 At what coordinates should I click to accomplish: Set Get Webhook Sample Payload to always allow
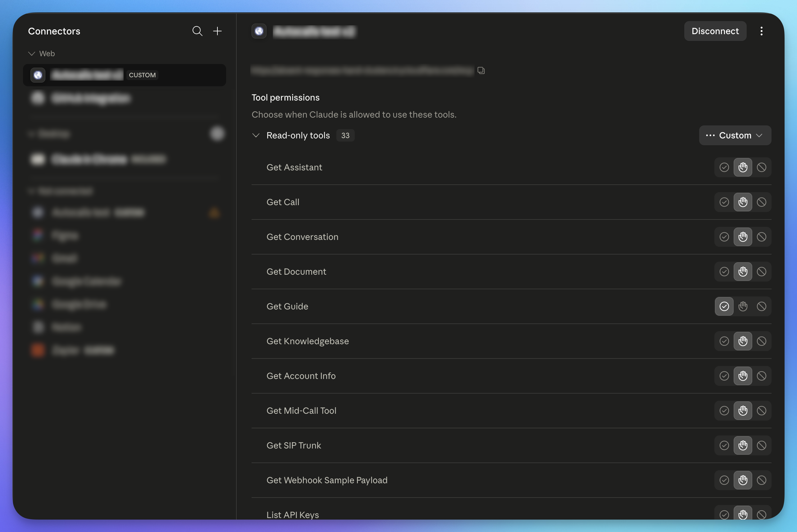click(724, 480)
